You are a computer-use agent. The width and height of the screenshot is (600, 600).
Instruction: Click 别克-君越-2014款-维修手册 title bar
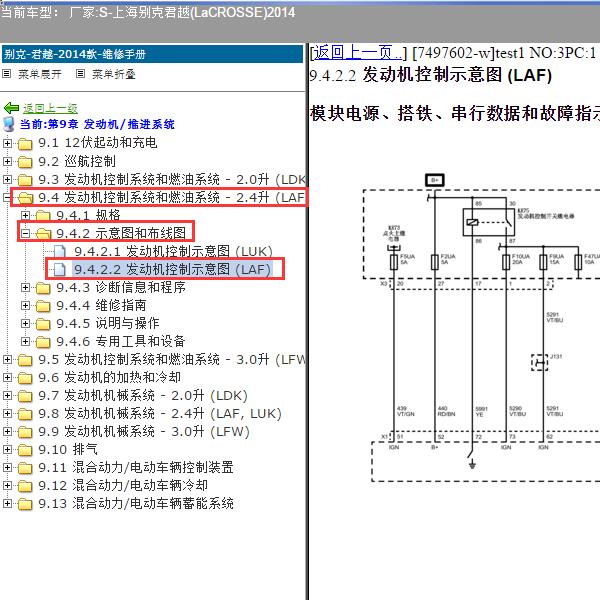coord(152,54)
